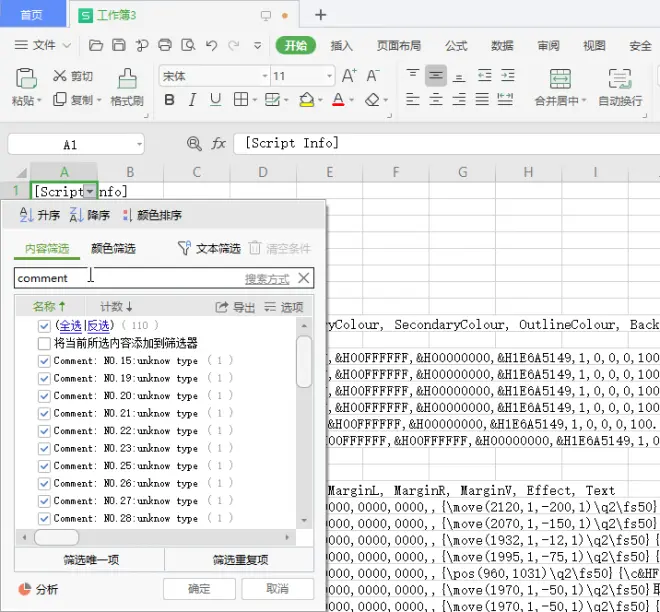The width and height of the screenshot is (660, 612).
Task: Click the zoom magnifier beside fx
Action: (x=194, y=144)
